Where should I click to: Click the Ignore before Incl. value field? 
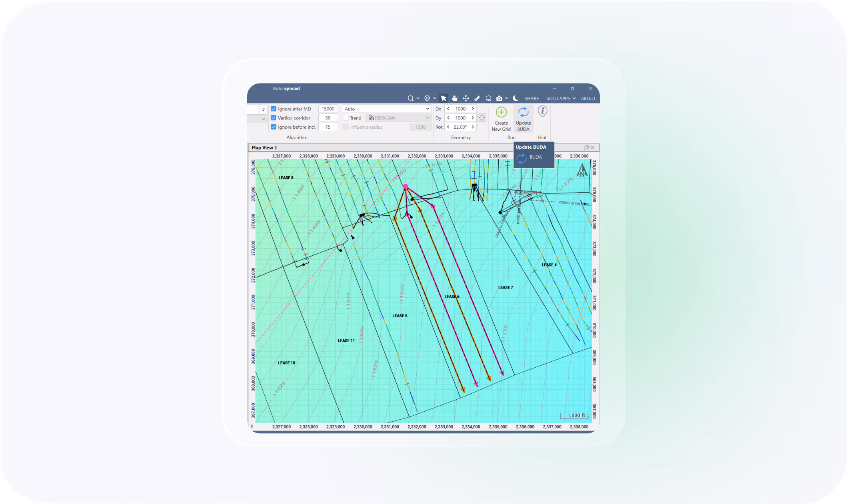click(328, 127)
